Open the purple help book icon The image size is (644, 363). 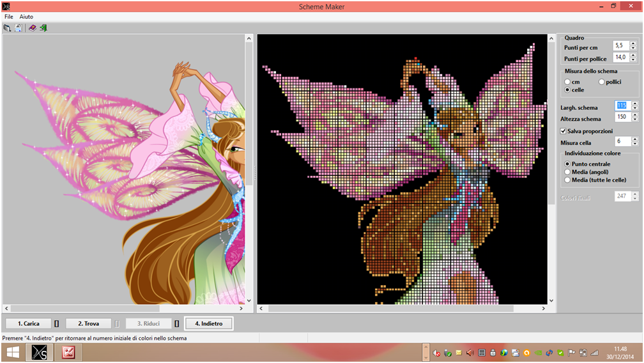33,28
